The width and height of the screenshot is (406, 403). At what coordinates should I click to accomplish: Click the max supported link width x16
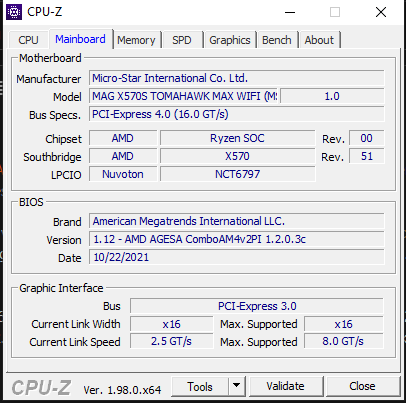click(344, 324)
